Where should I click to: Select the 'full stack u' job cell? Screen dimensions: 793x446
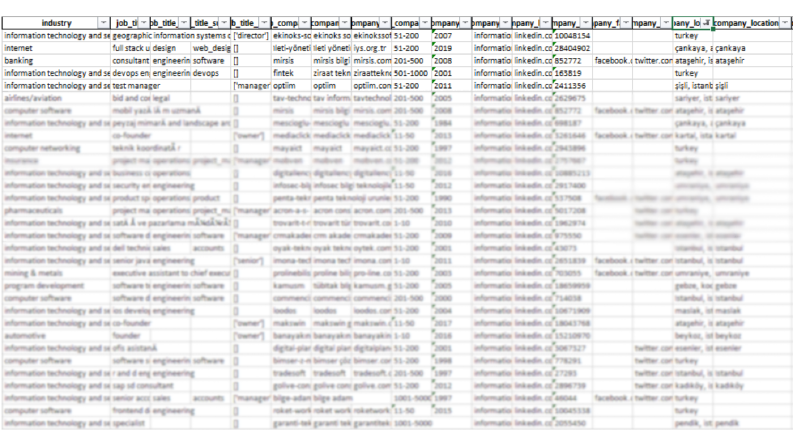pos(131,48)
